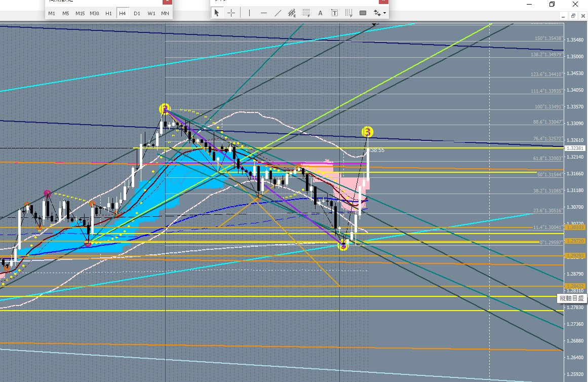
Task: Enable the W1 weekly timeframe
Action: tap(151, 13)
